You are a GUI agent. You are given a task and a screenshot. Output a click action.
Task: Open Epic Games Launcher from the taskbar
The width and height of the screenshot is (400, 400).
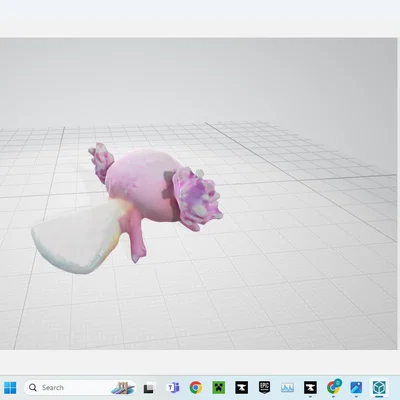pos(264,388)
